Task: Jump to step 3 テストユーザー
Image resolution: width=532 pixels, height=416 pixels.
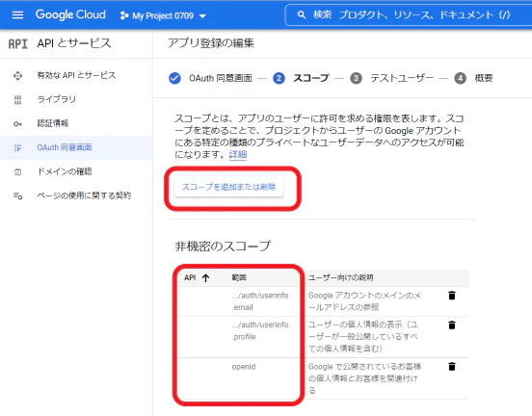Action: click(392, 78)
